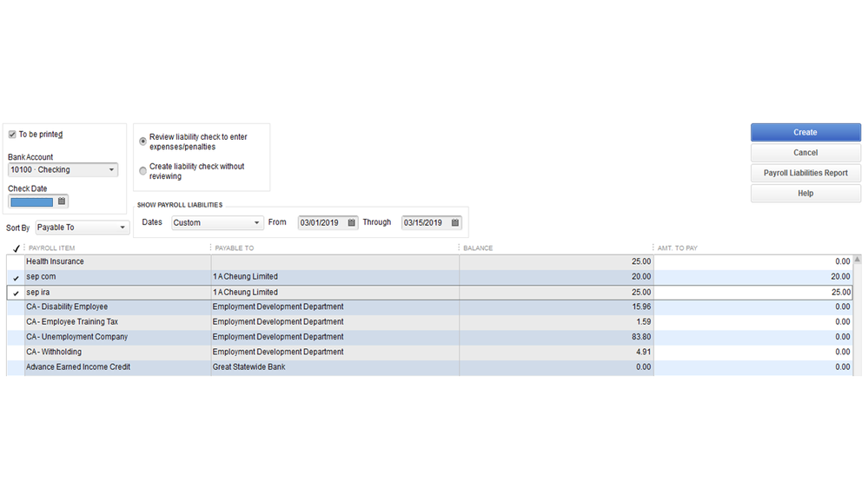Click the Payroll Item column header
This screenshot has height=488, width=868.
[x=51, y=248]
